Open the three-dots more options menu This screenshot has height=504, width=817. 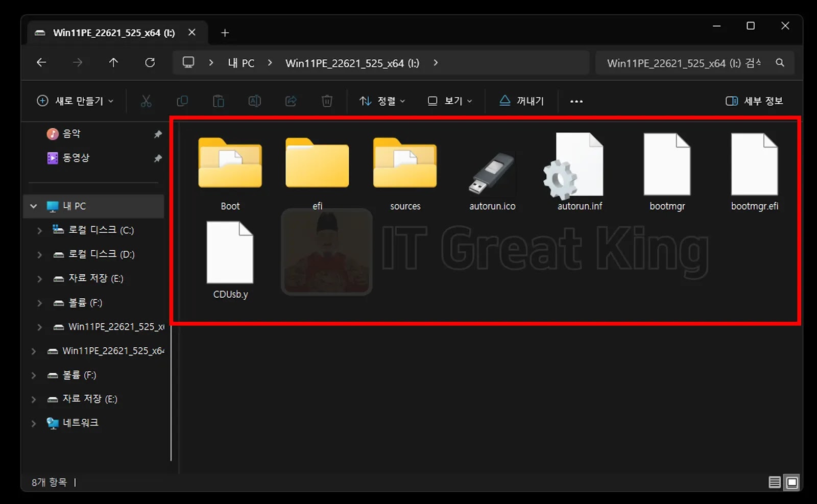[x=576, y=101]
